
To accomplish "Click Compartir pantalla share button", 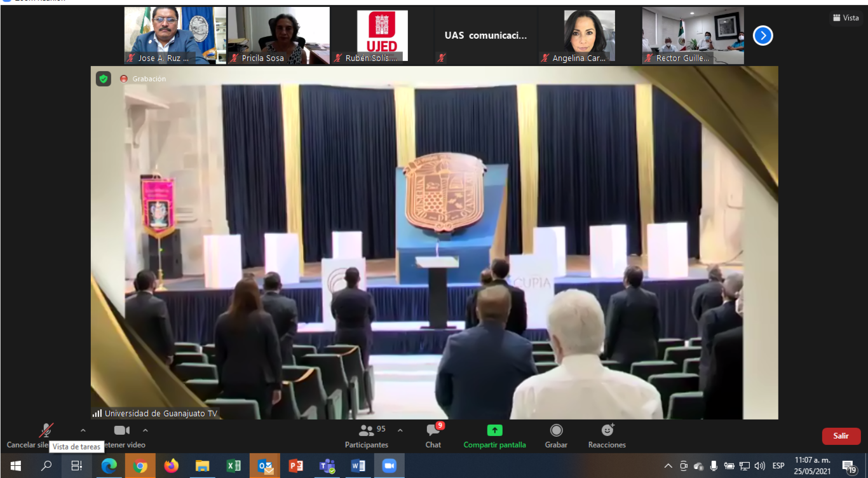I will coord(494,435).
